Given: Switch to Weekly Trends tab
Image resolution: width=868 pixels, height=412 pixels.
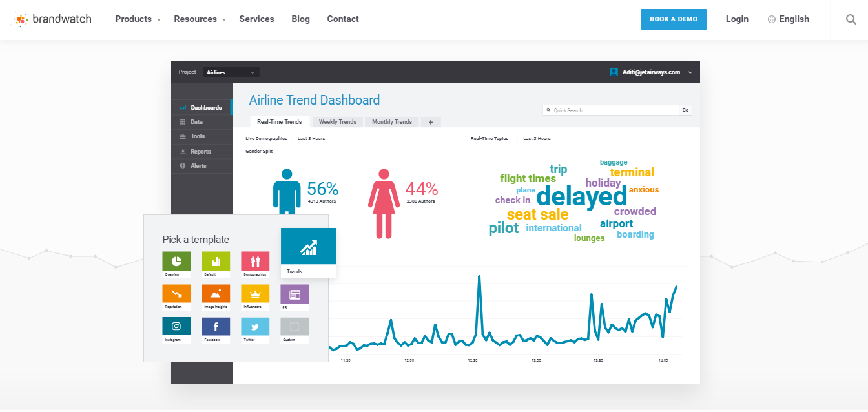Looking at the screenshot, I should coord(337,121).
